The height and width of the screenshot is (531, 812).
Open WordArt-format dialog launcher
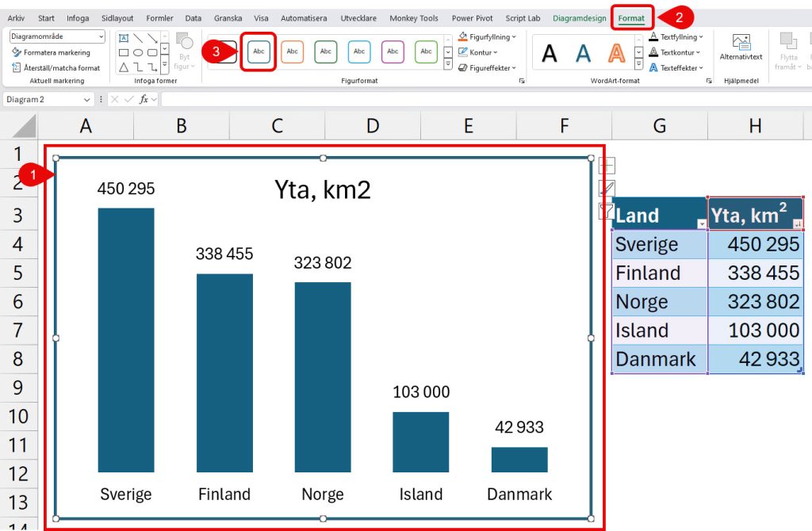click(709, 81)
